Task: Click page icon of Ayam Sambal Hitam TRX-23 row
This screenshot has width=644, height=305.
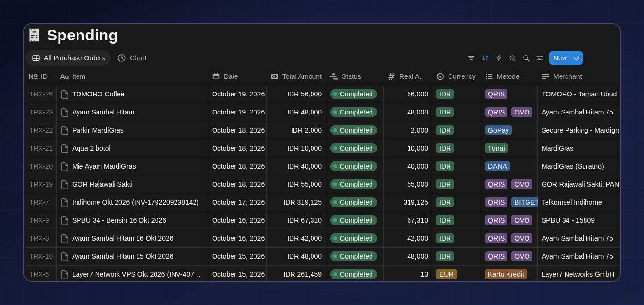Action: (65, 113)
